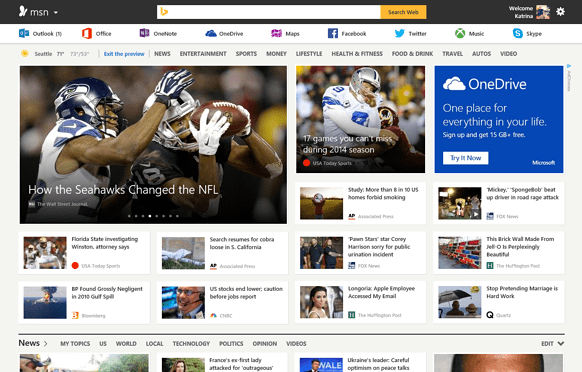Select the ENTERTAINMENT menu item
This screenshot has height=372, width=582.
tap(203, 54)
